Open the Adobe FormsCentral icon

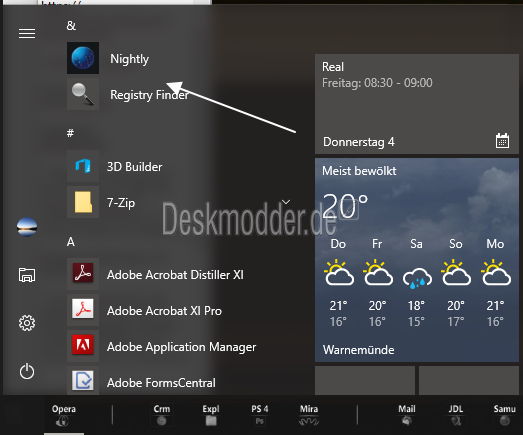pos(83,381)
